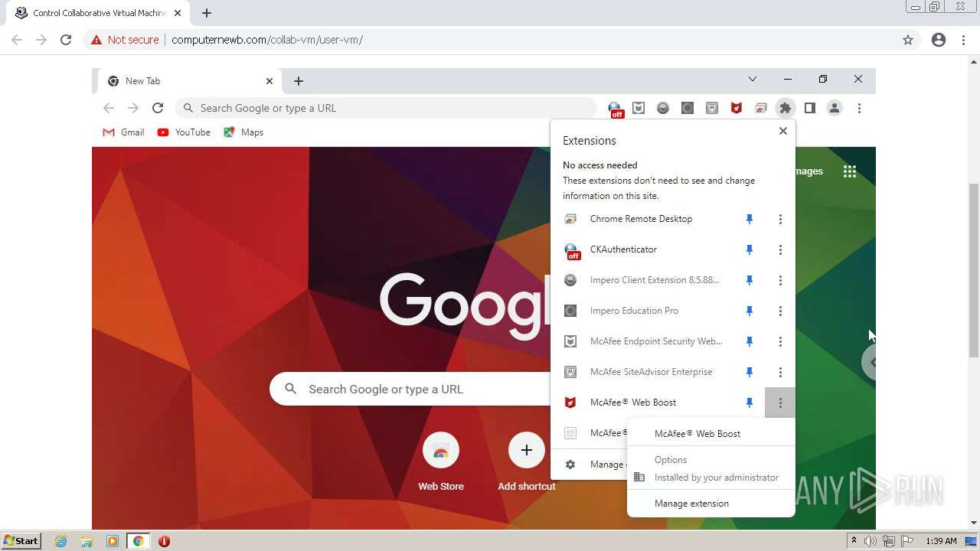The image size is (980, 551).
Task: Close more actions menu for McAfee Web Boost
Action: coord(780,403)
